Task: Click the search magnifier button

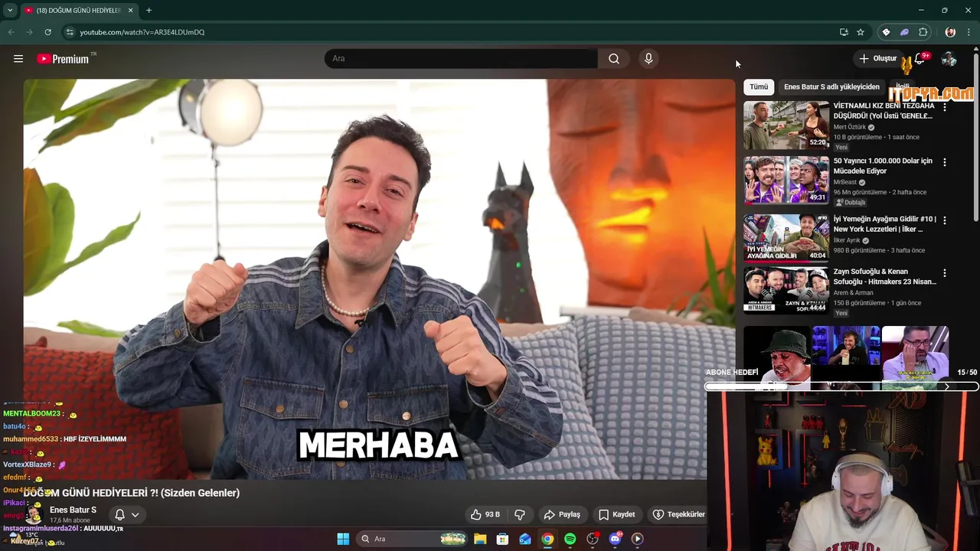Action: pyautogui.click(x=614, y=59)
